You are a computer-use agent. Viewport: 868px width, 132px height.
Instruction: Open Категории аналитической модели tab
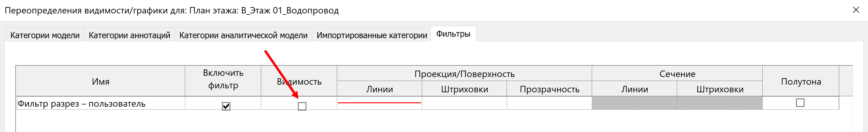(243, 35)
